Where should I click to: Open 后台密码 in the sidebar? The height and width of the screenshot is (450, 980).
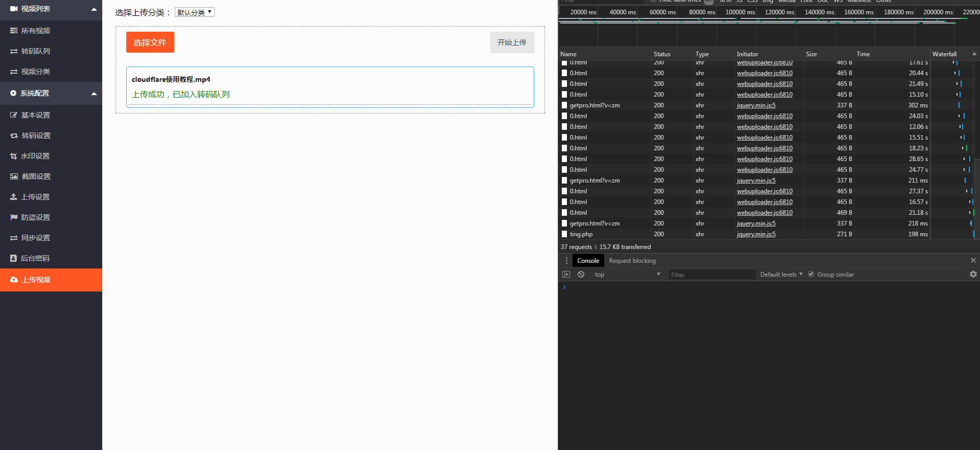[51, 258]
